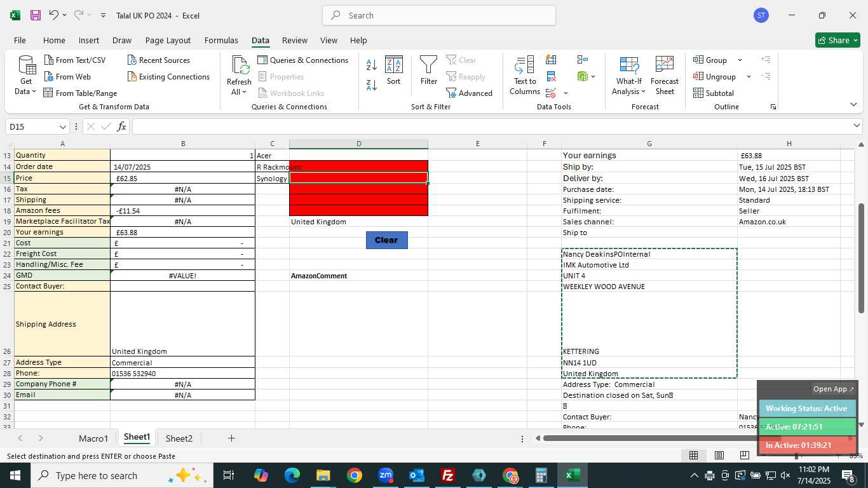The height and width of the screenshot is (488, 868).
Task: Click the Insert Function fx icon
Action: (x=121, y=126)
